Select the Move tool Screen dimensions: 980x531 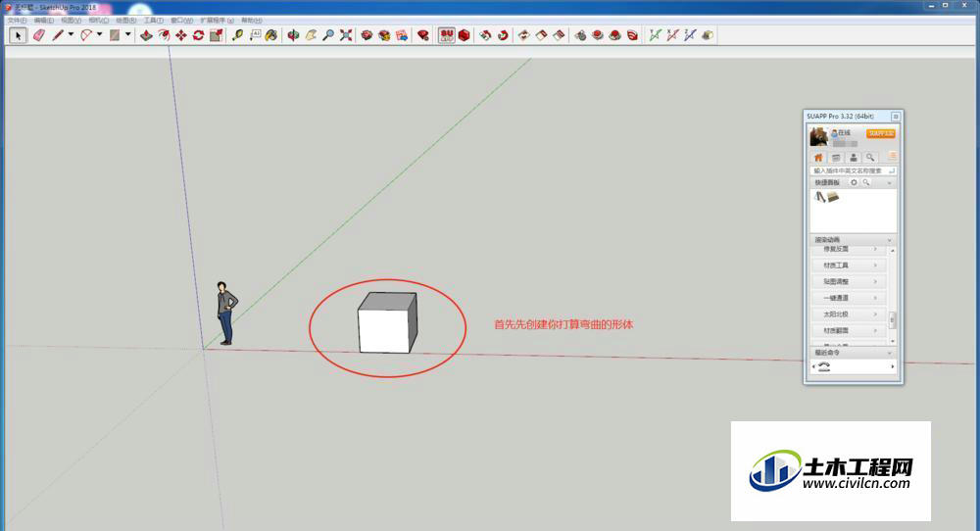(x=181, y=35)
